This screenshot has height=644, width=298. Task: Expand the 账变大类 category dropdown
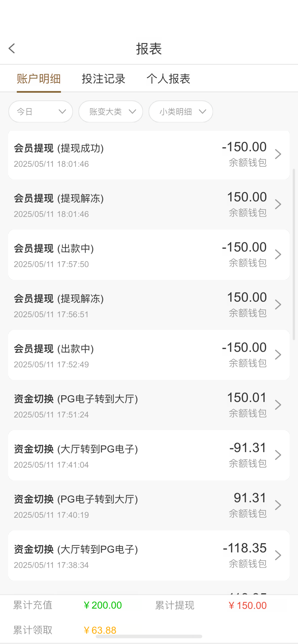pyautogui.click(x=111, y=111)
